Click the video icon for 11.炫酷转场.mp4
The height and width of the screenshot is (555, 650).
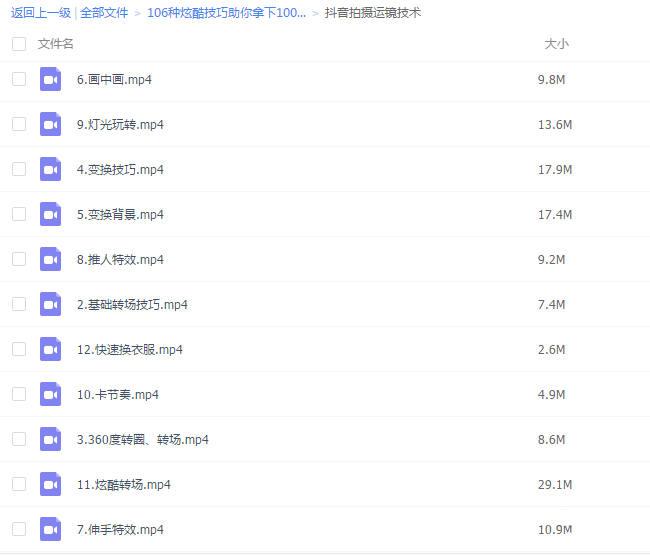pos(50,484)
